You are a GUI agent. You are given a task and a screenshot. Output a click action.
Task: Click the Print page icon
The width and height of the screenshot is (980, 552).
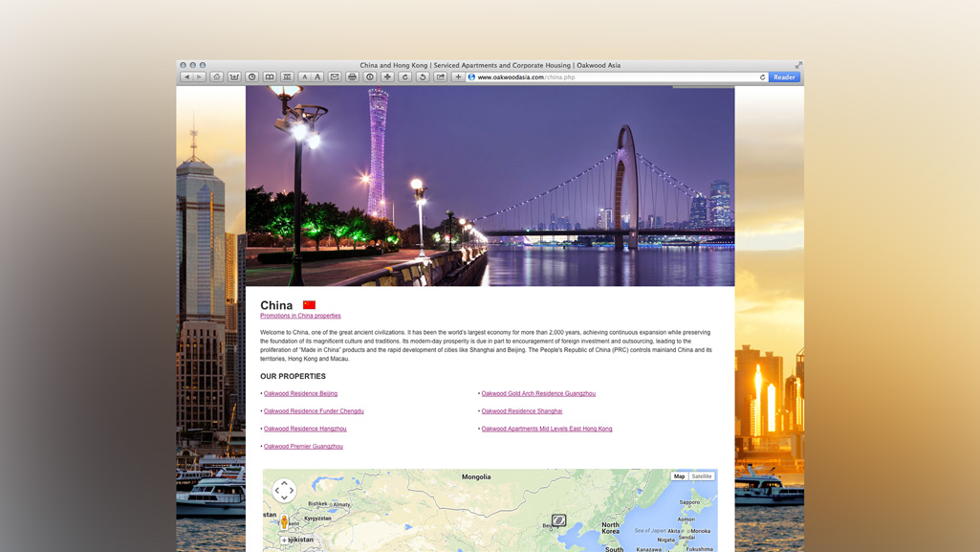point(352,77)
